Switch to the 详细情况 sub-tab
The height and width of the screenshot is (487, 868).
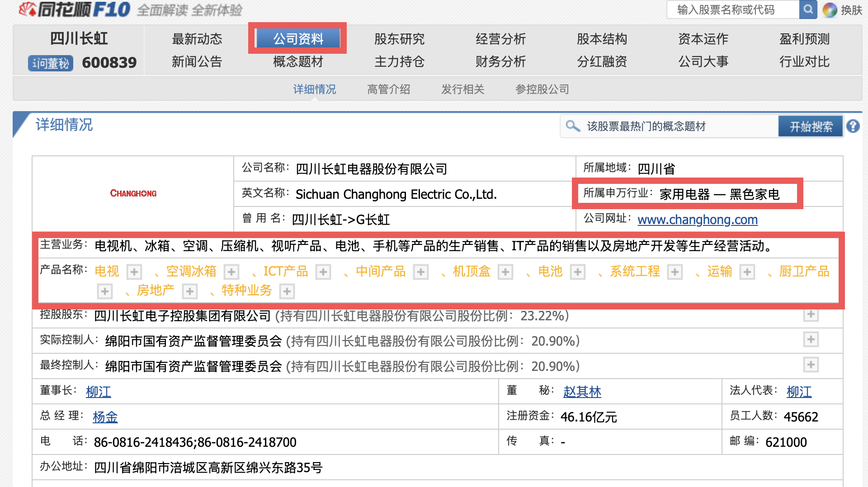tap(315, 89)
